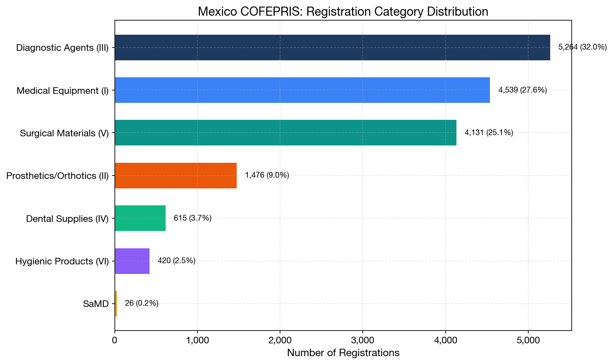Click the 'Hygienic Products (VI)' axis label
Viewport: 613px width, 364px height.
(62, 262)
